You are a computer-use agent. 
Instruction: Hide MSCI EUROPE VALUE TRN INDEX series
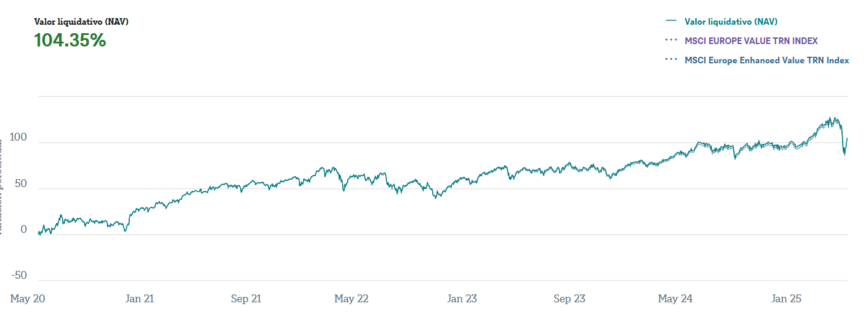(751, 41)
